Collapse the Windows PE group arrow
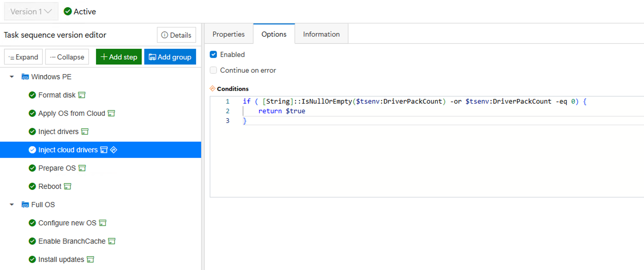The image size is (644, 270). 12,77
